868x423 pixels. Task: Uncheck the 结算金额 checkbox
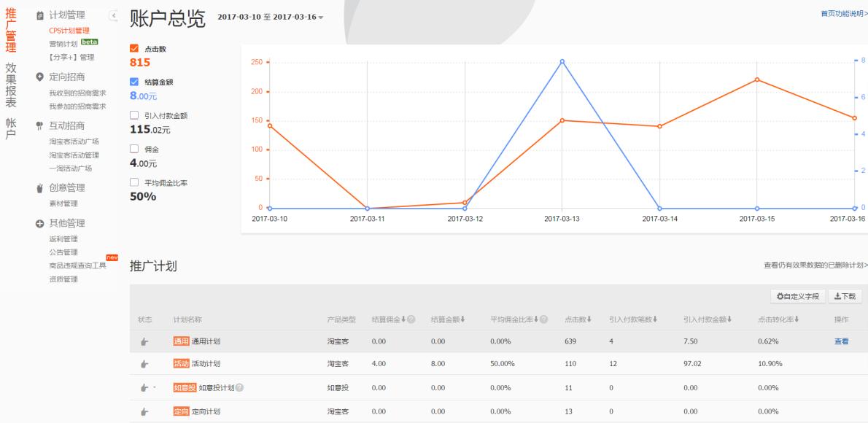133,82
